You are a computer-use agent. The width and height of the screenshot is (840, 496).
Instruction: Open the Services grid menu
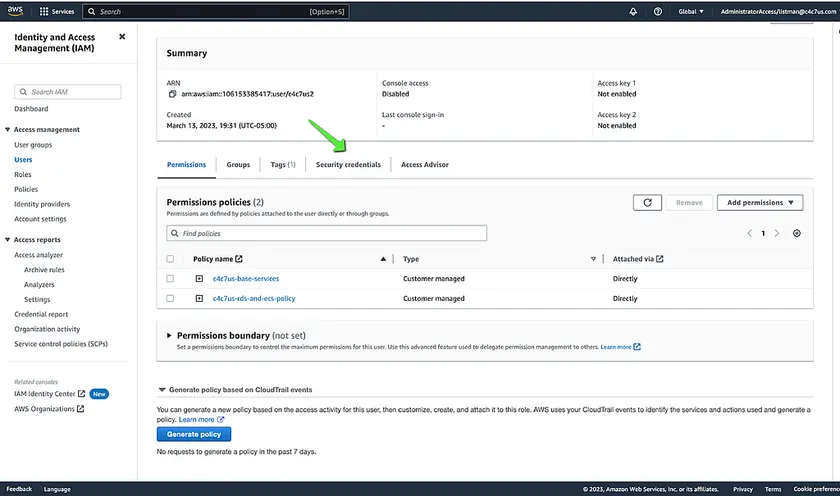pyautogui.click(x=57, y=11)
